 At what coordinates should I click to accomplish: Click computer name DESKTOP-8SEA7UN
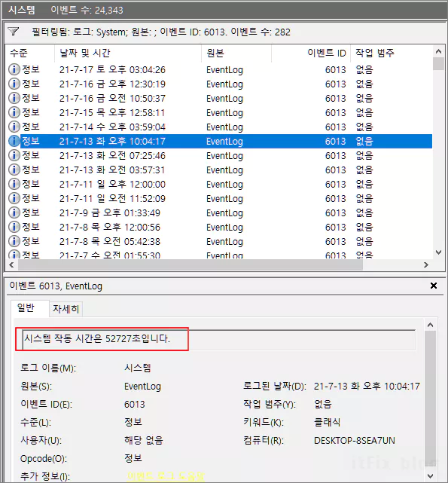pyautogui.click(x=355, y=441)
